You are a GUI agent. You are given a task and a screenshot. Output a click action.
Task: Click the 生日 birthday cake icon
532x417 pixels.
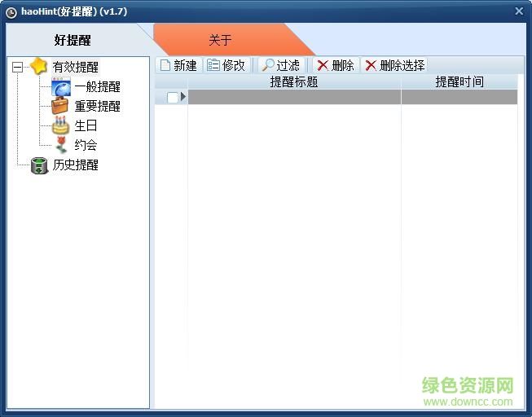click(61, 126)
